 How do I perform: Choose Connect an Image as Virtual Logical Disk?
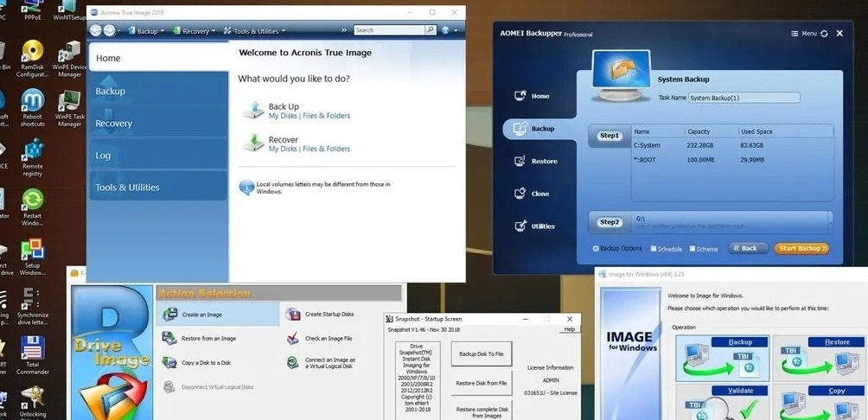click(321, 363)
